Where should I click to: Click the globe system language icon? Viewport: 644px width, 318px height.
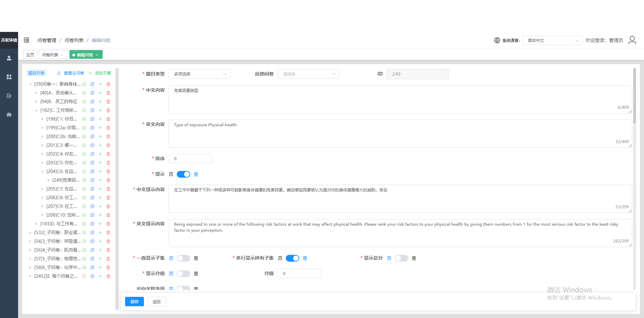click(x=497, y=40)
